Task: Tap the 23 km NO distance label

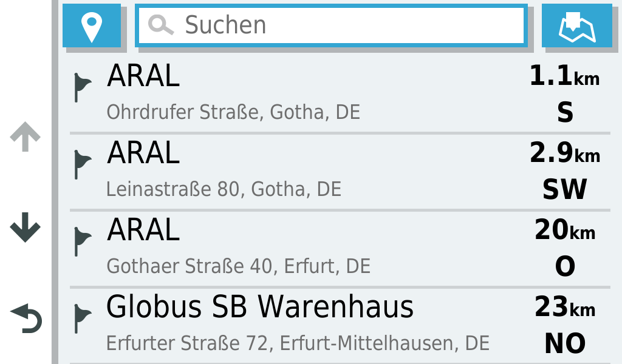Action: pos(564,325)
